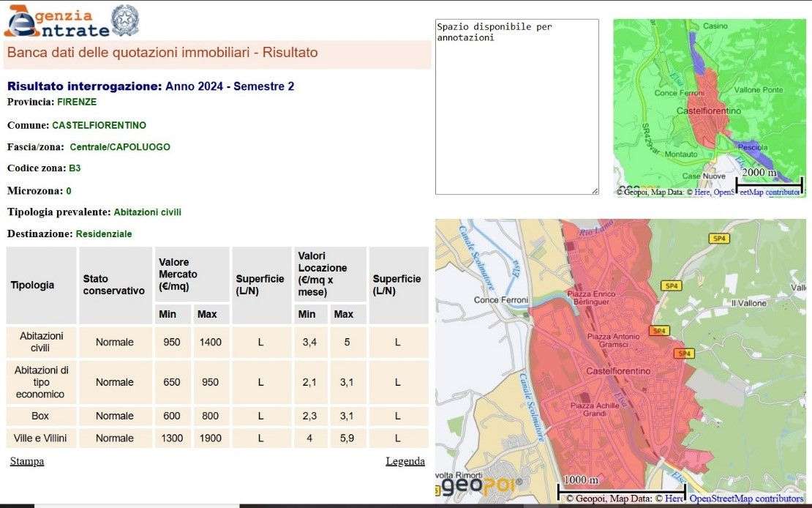The width and height of the screenshot is (812, 508).
Task: Open OpenStreetMap contributors link on large map
Action: (745, 498)
